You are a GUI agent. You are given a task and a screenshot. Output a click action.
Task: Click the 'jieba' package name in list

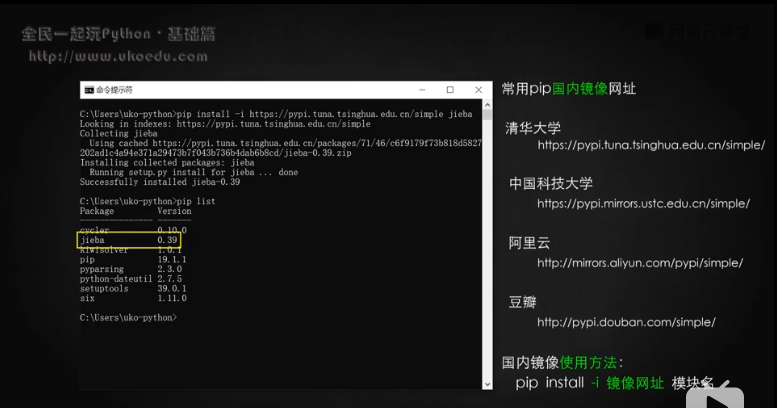(92, 240)
